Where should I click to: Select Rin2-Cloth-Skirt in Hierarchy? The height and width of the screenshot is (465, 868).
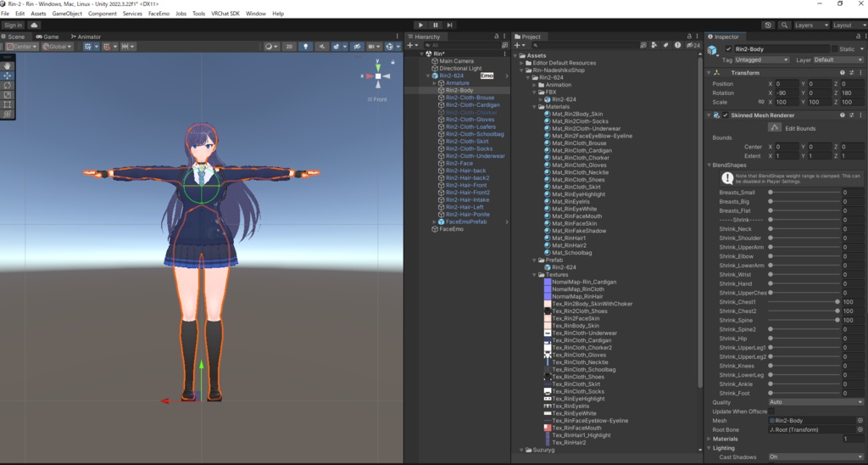click(x=467, y=142)
